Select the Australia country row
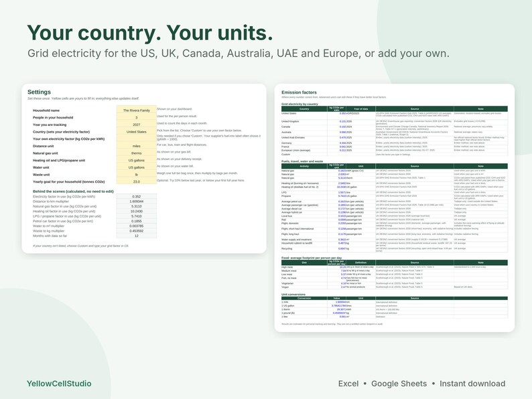 click(394, 133)
